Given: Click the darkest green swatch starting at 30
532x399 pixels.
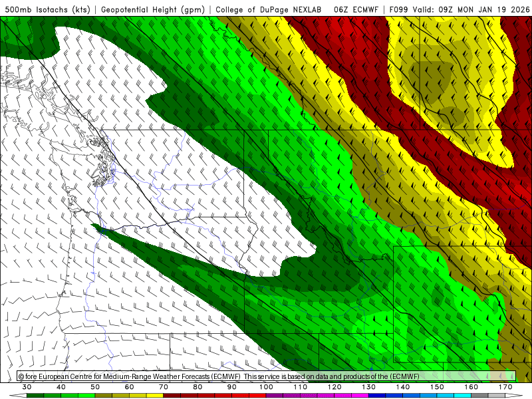Looking at the screenshot, I should click(x=35, y=396).
